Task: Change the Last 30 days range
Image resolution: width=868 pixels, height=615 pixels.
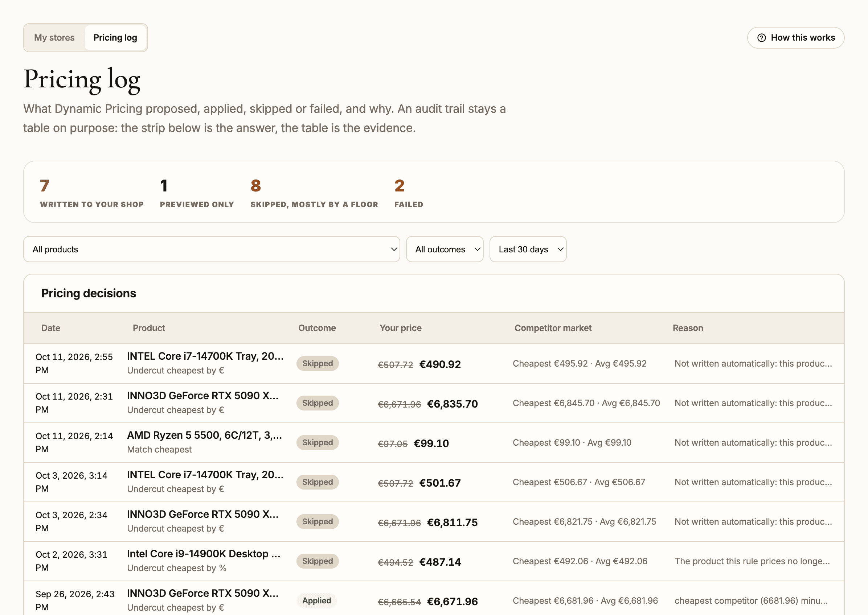Action: coord(528,249)
